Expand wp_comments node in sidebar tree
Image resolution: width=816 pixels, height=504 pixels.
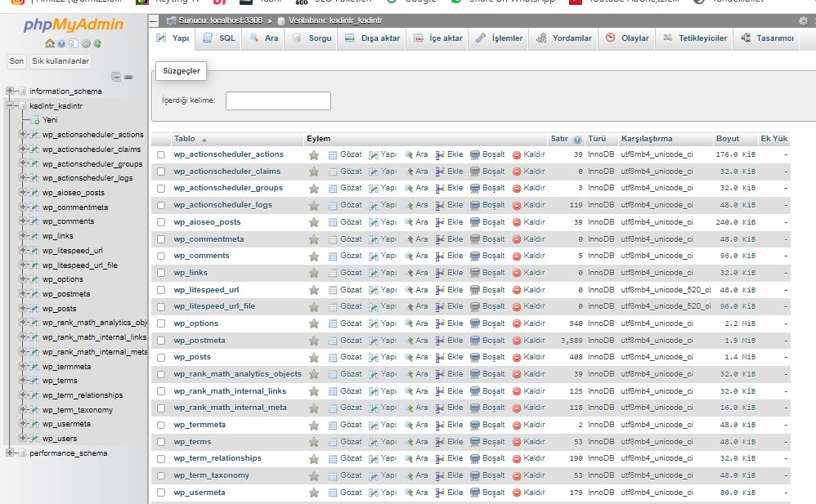(22, 221)
